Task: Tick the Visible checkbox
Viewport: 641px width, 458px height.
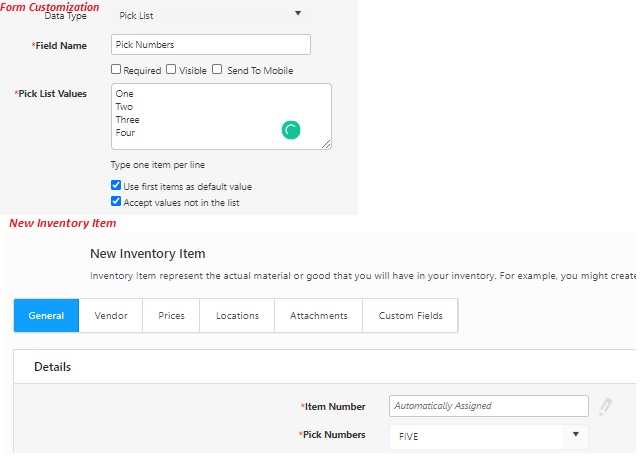Action: [171, 70]
